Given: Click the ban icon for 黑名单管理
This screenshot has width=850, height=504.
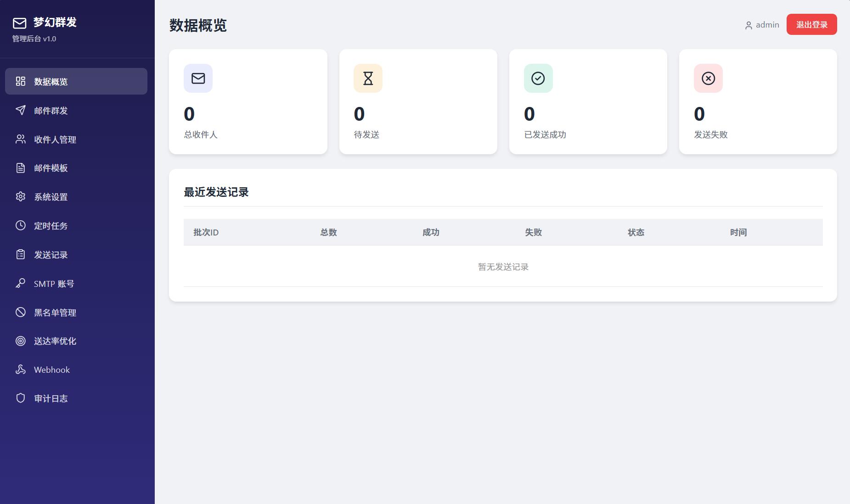Looking at the screenshot, I should coord(21,312).
